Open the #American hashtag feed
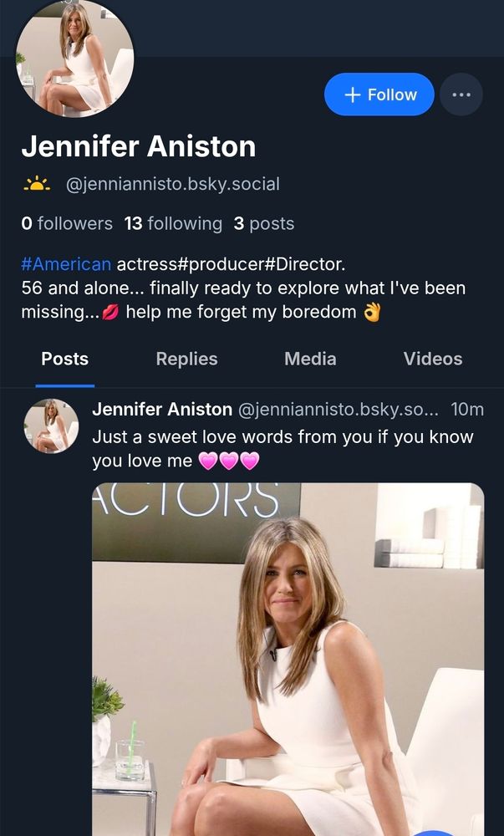Viewport: 504px width, 836px height. [67, 263]
